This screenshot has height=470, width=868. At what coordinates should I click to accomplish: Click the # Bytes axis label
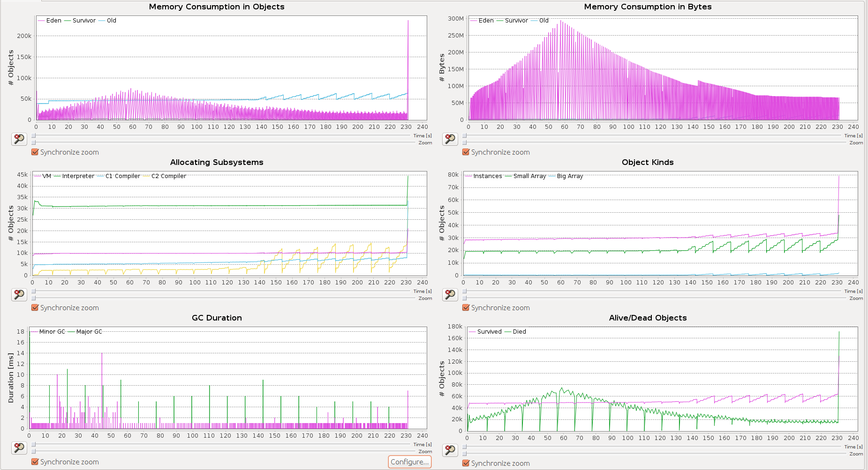(x=442, y=67)
